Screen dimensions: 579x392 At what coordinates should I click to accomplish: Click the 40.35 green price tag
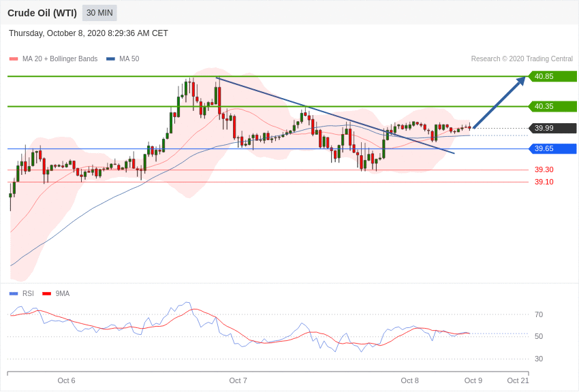coord(552,106)
